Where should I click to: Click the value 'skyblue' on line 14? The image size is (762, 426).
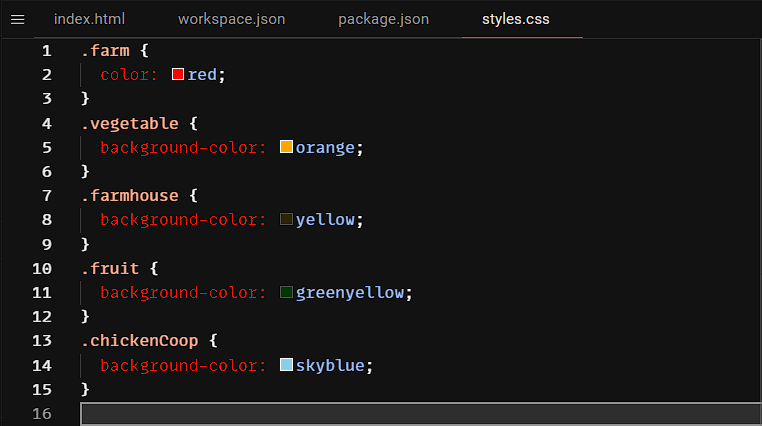coord(330,365)
